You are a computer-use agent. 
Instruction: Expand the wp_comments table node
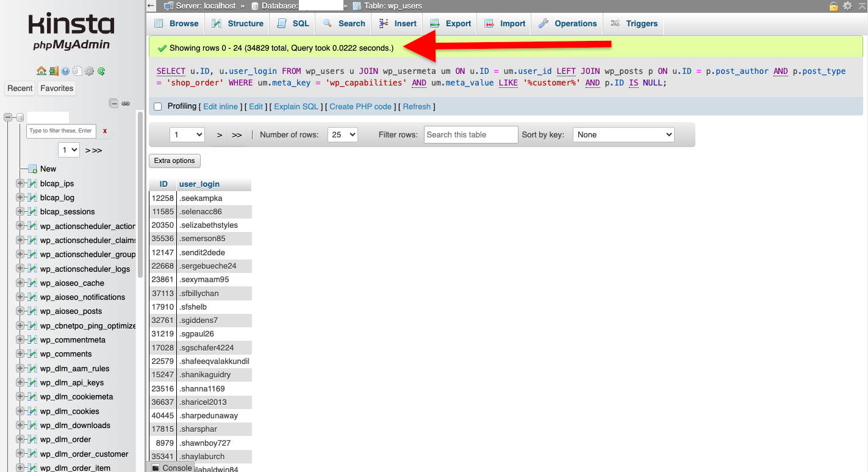tap(20, 354)
